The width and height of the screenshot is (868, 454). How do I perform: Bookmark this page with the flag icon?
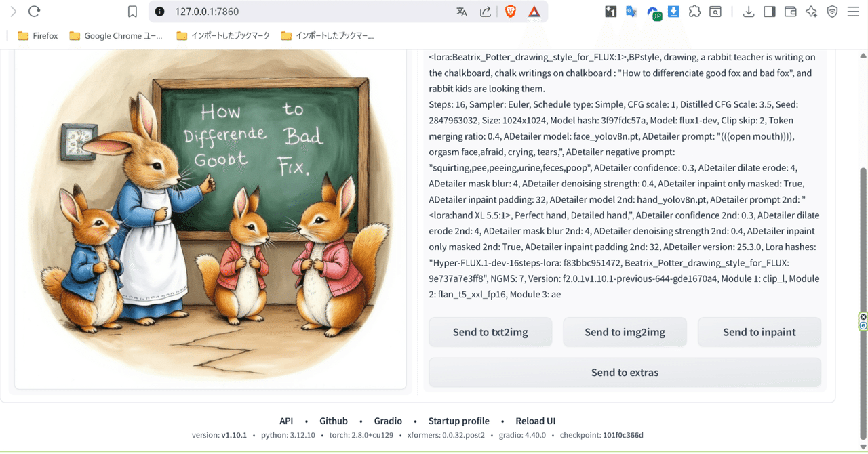pyautogui.click(x=132, y=11)
